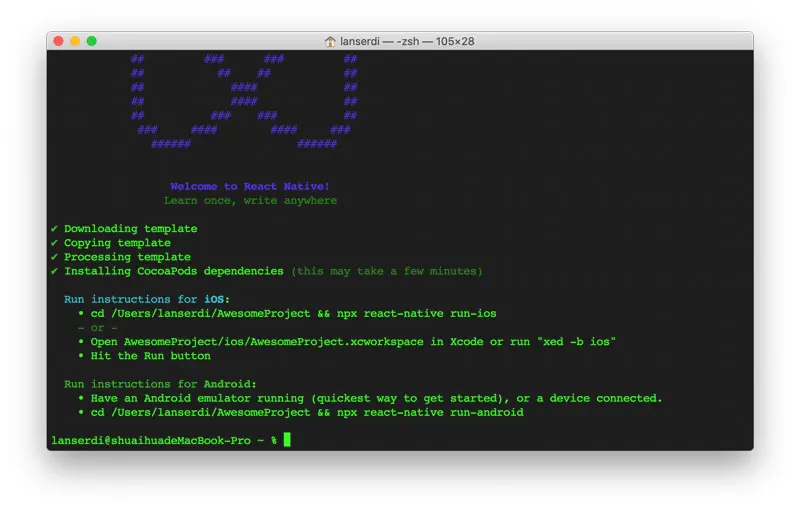Viewport: 800px width, 512px height.
Task: Click the shell prompt 'lanserdi@shuaihuadeMacBook-Pro'
Action: point(151,440)
